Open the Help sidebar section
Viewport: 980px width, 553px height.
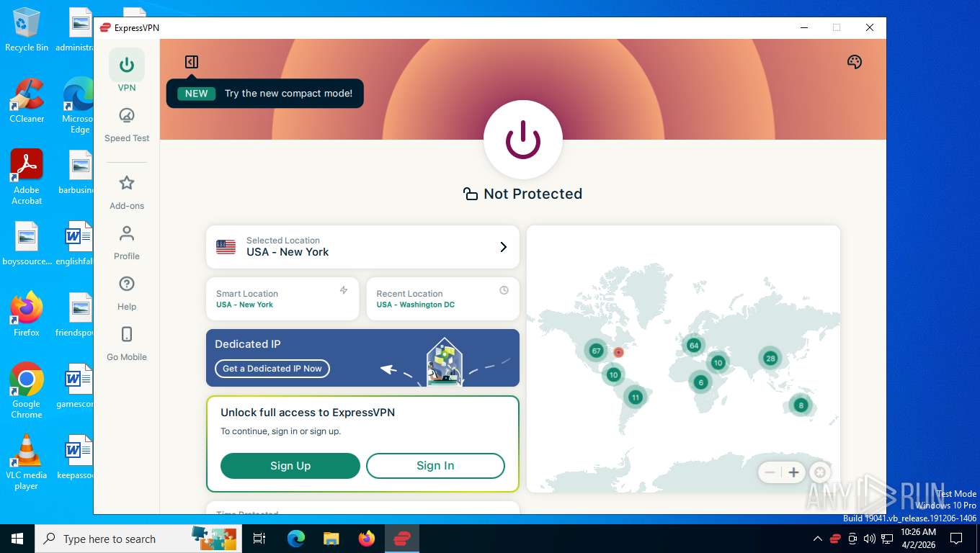[127, 293]
